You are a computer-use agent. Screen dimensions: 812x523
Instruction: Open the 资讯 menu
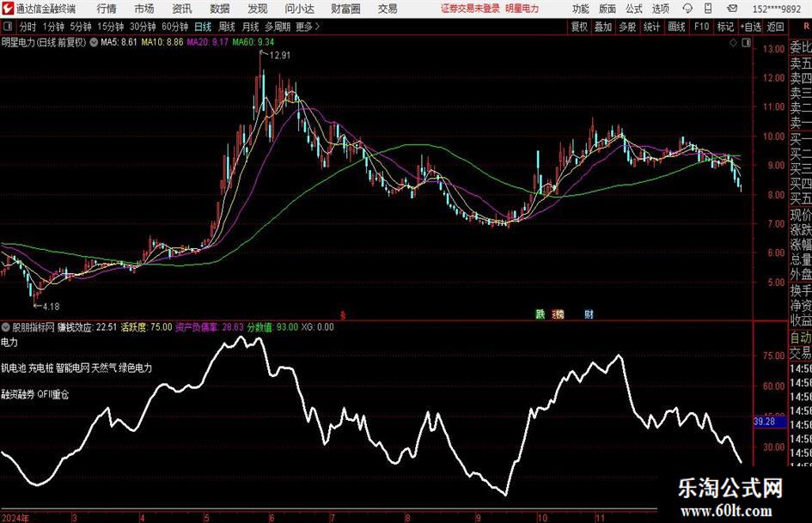click(182, 9)
